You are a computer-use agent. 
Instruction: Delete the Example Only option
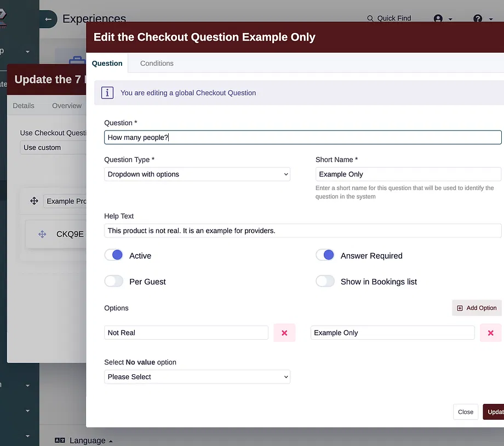point(490,333)
